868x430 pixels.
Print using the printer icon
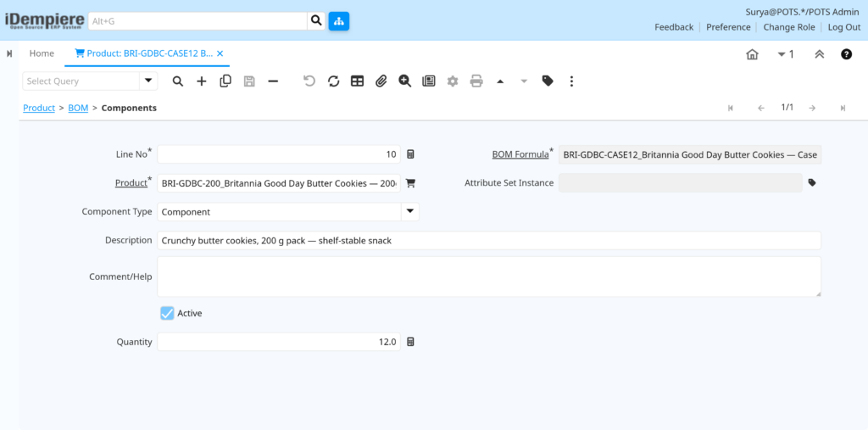476,81
